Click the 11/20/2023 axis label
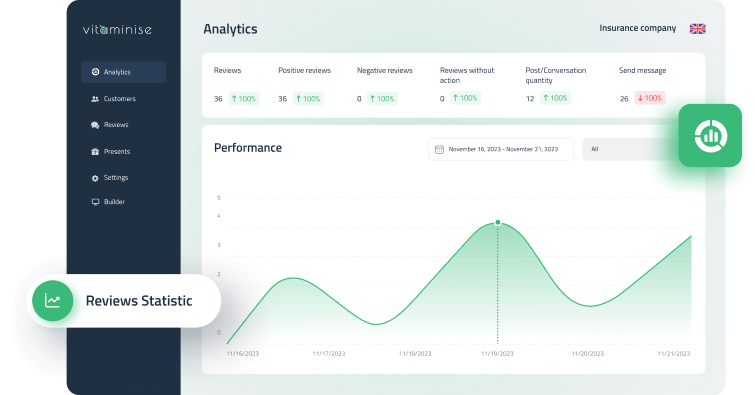755x395 pixels. click(587, 354)
